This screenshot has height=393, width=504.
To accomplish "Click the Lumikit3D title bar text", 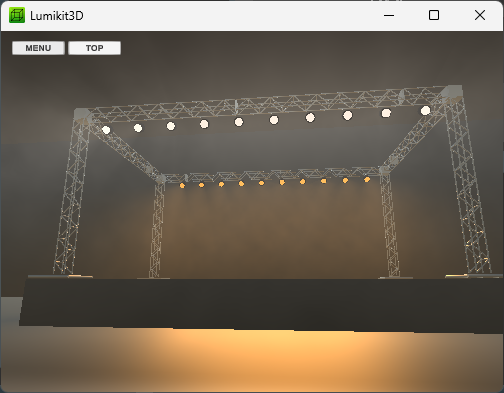I will (x=57, y=16).
